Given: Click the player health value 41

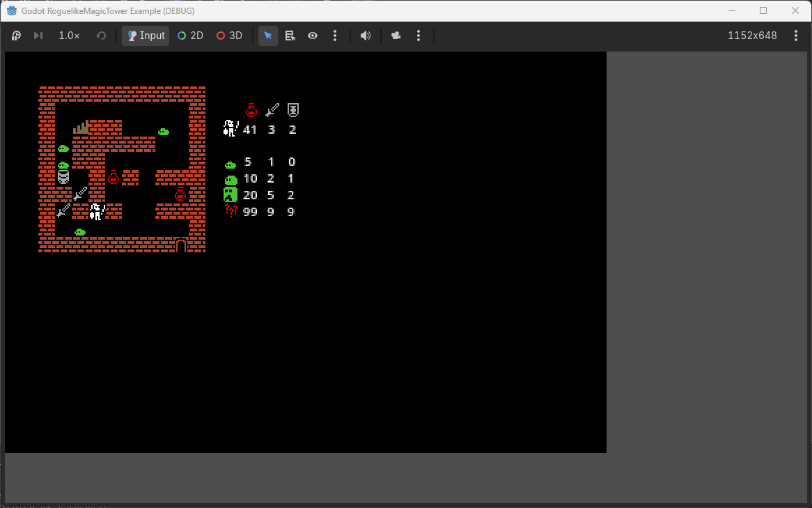Looking at the screenshot, I should tap(249, 130).
